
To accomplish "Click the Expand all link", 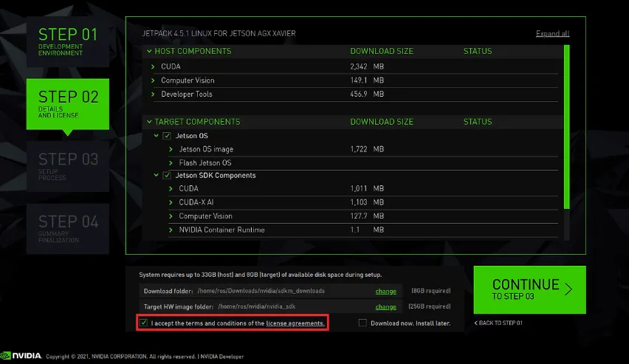I will tap(552, 33).
